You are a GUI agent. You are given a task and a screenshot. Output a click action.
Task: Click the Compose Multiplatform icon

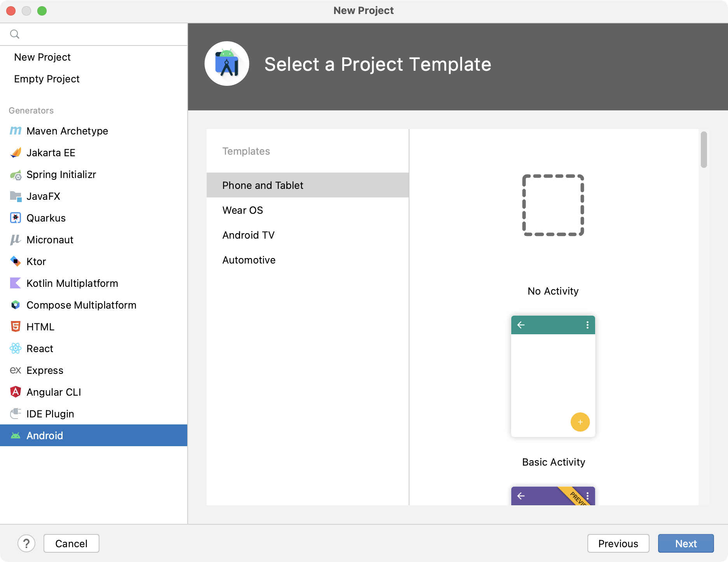(x=16, y=305)
